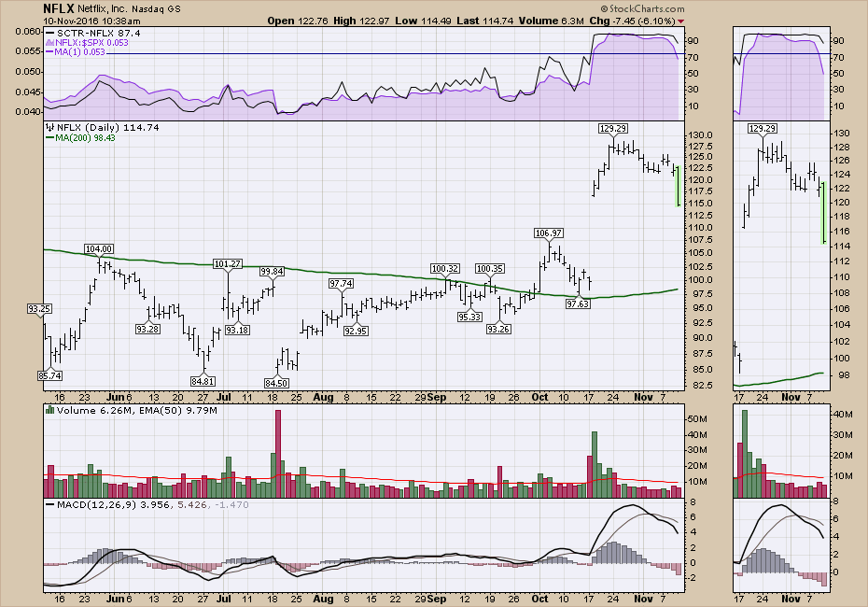The width and height of the screenshot is (868, 607).
Task: Click the 129.29 peak label in main chart
Action: [613, 129]
